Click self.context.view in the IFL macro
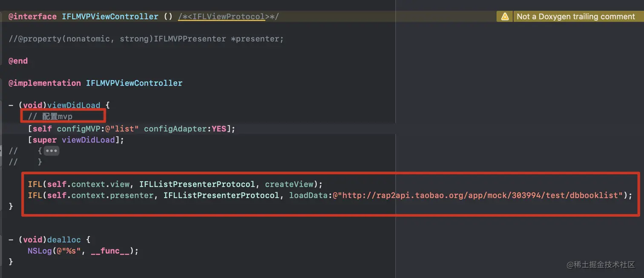 click(88, 184)
